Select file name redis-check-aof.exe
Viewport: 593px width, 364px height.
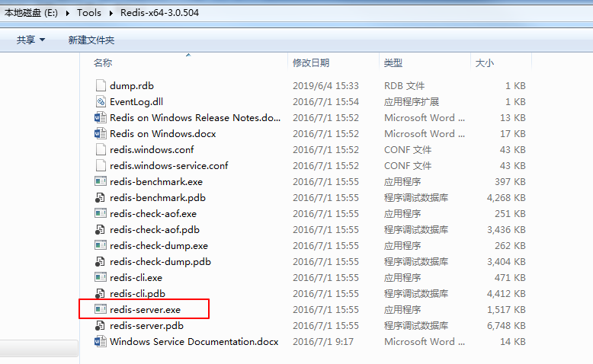pos(153,213)
